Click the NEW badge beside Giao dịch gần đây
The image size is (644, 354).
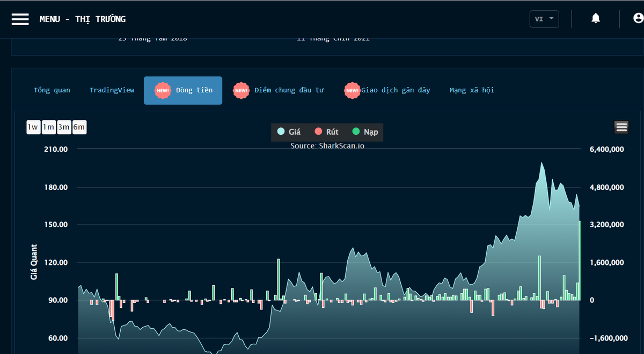click(353, 90)
